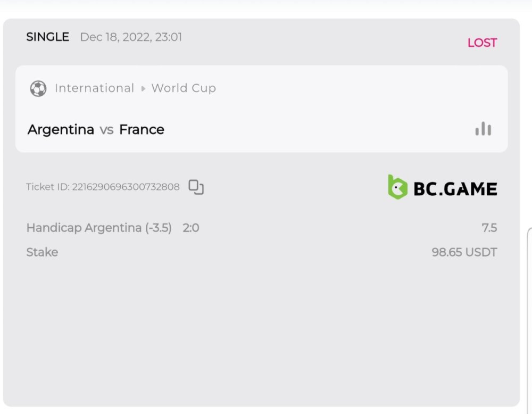Screen dimensions: 532x414
Task: Click the 7.5 odds value
Action: [x=489, y=228]
